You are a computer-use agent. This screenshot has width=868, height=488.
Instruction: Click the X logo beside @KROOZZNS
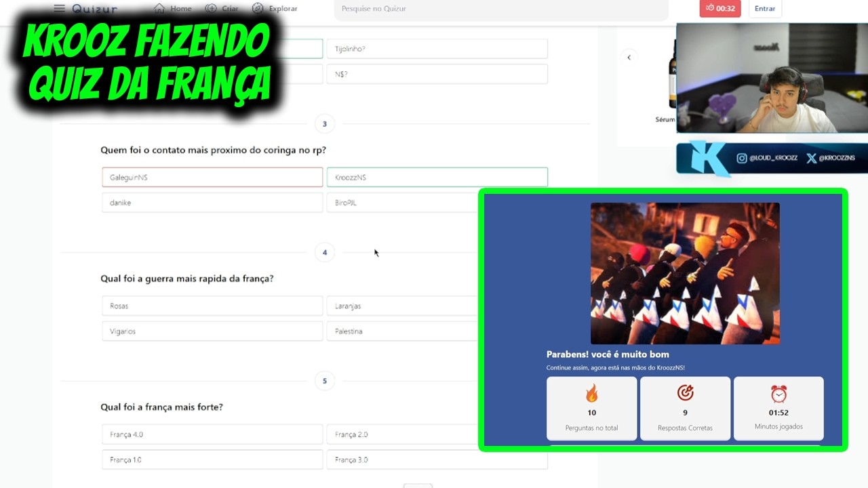[x=811, y=158]
